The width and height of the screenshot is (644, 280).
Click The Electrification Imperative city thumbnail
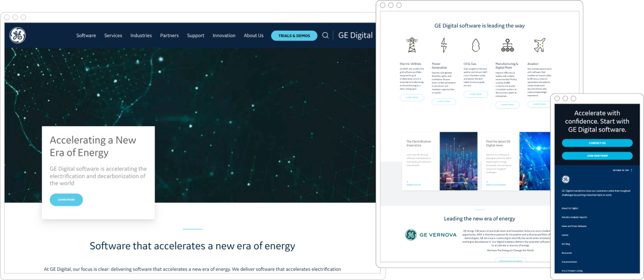pos(458,161)
